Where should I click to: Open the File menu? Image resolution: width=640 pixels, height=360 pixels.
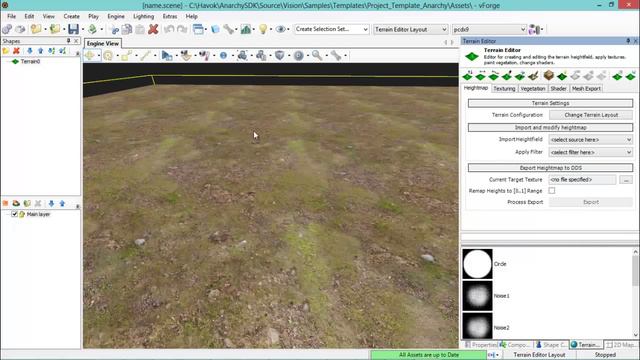[x=11, y=16]
